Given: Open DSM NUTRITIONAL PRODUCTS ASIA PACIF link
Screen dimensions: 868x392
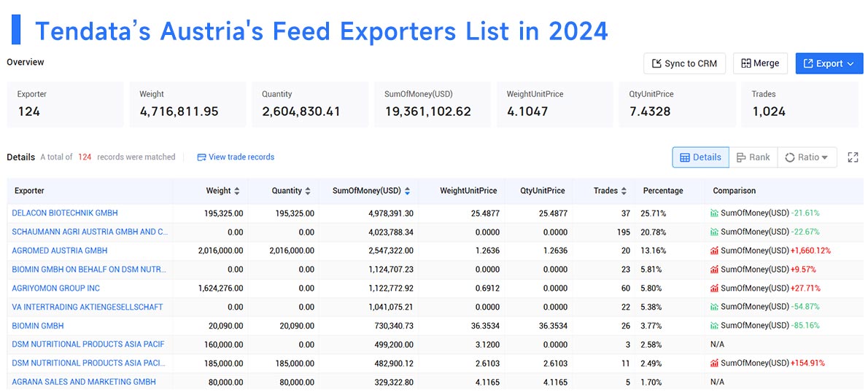Looking at the screenshot, I should click(88, 344).
